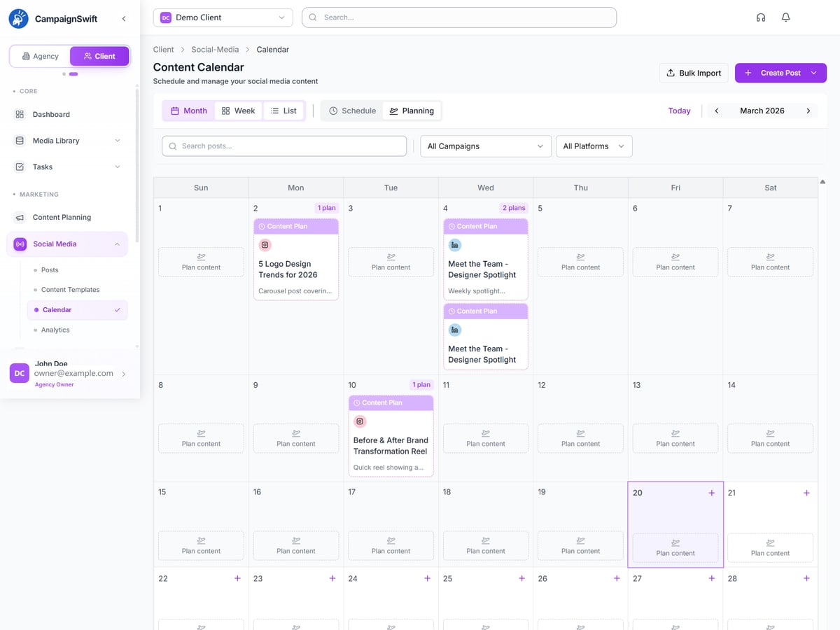
Task: Switch to Week calendar view
Action: [x=238, y=111]
